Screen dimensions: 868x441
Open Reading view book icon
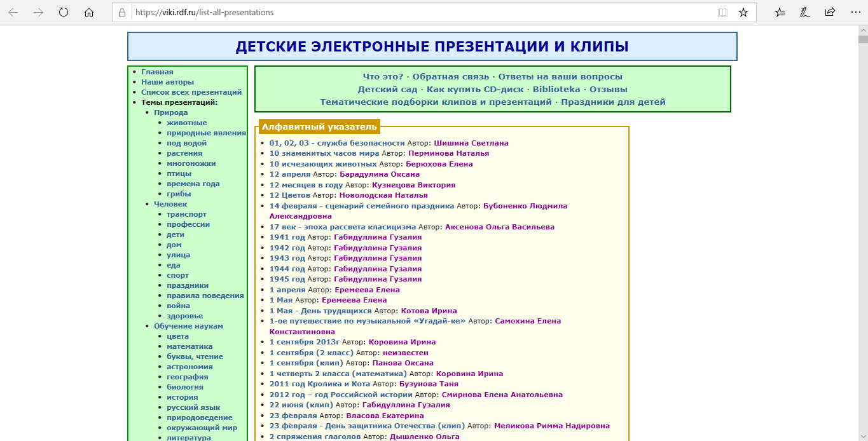(x=722, y=12)
